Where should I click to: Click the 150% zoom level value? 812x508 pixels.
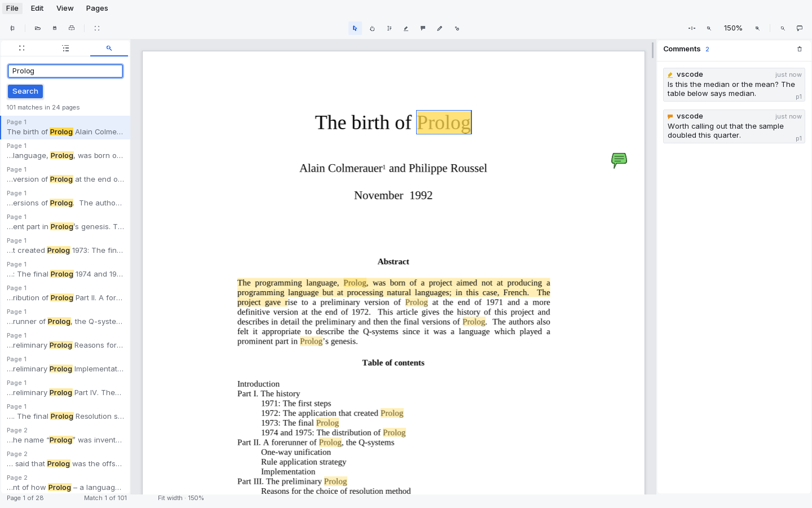click(x=733, y=28)
